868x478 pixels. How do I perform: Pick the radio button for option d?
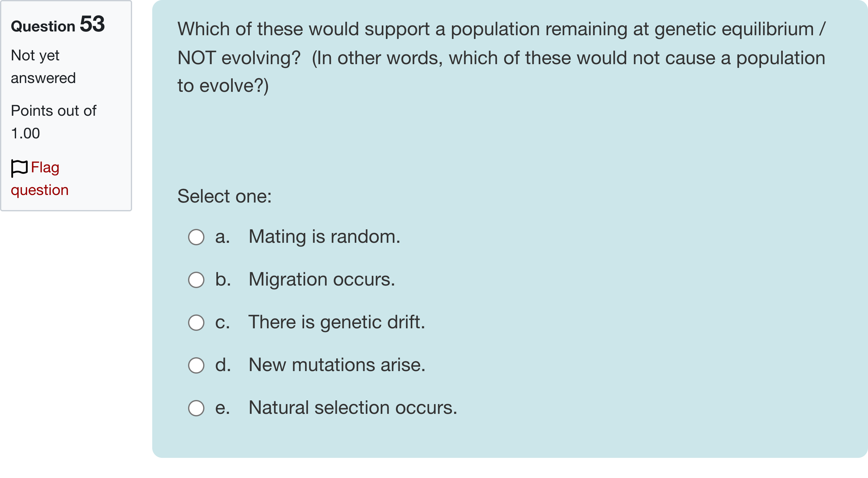[196, 365]
